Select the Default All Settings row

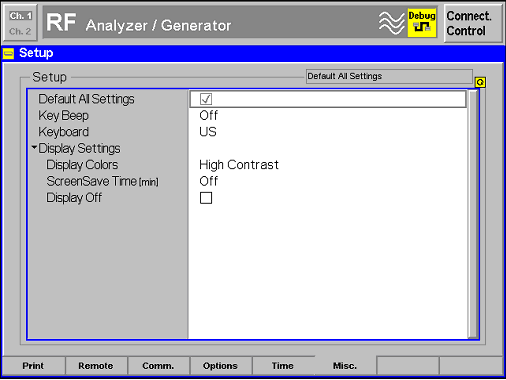[x=247, y=99]
